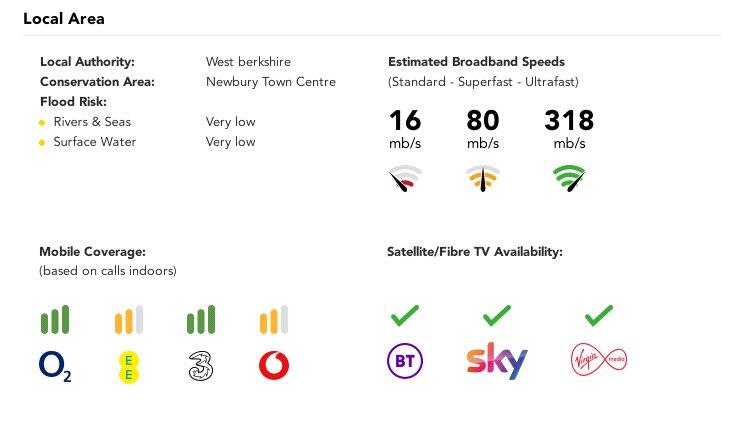Click Vodafone orange signal bars
This screenshot has width=744, height=422.
tap(274, 319)
